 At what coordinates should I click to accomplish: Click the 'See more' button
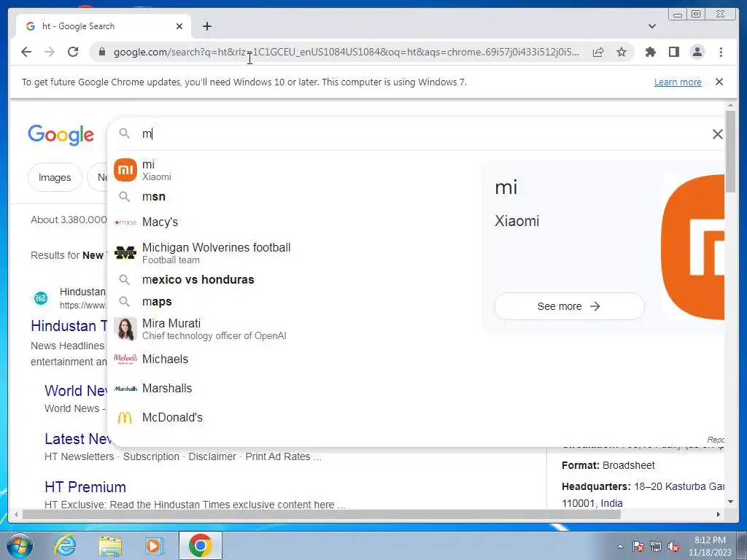coord(569,306)
